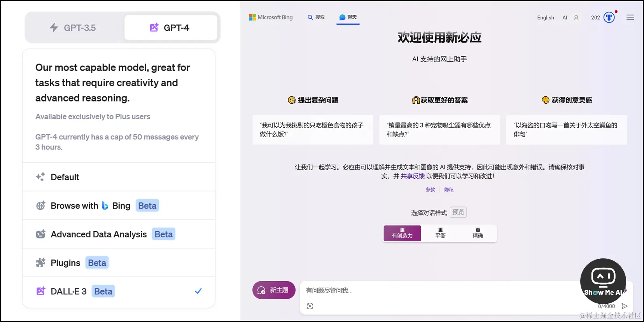Select the 更有创造力 conversation style
The image size is (644, 322).
(x=402, y=233)
